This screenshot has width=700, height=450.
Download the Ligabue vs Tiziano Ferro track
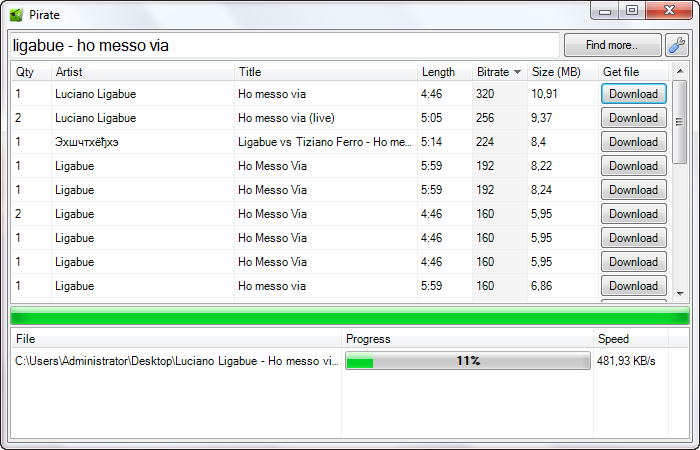coord(633,142)
